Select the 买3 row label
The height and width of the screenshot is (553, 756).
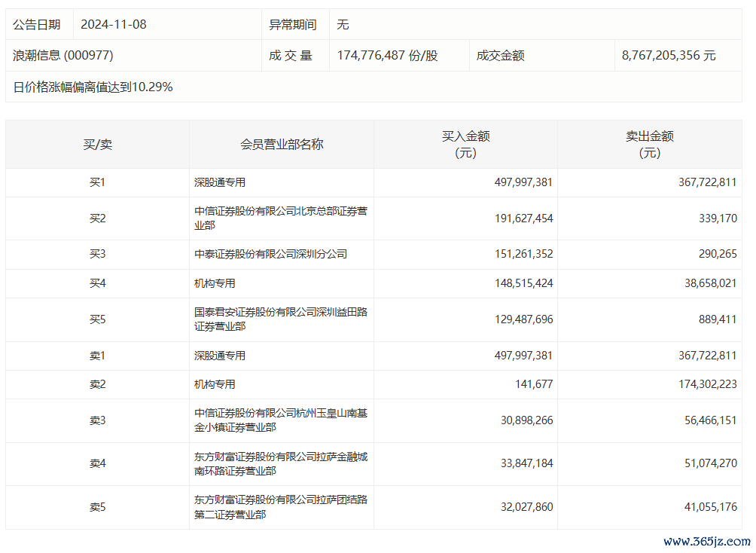pos(97,254)
